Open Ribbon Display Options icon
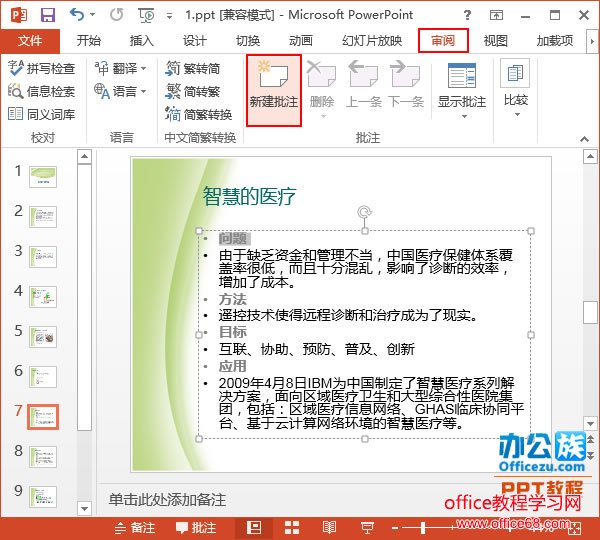Screen dimensions: 600x540 click(x=496, y=15)
